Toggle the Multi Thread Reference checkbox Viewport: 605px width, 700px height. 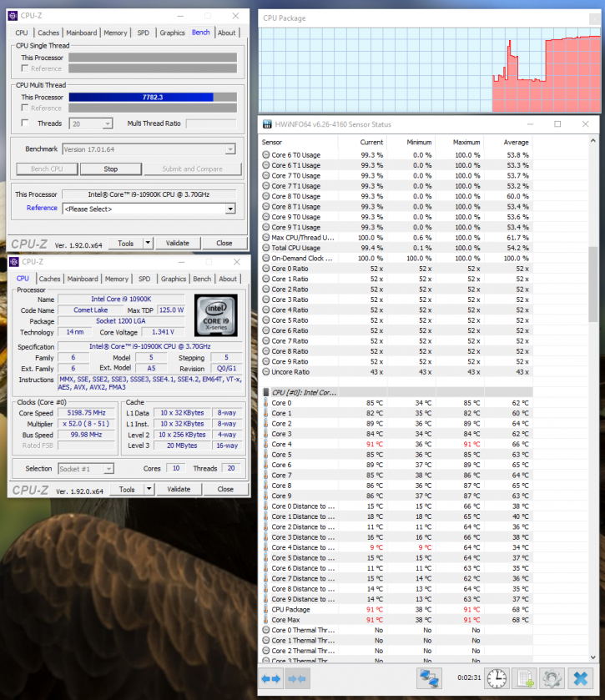(x=25, y=108)
